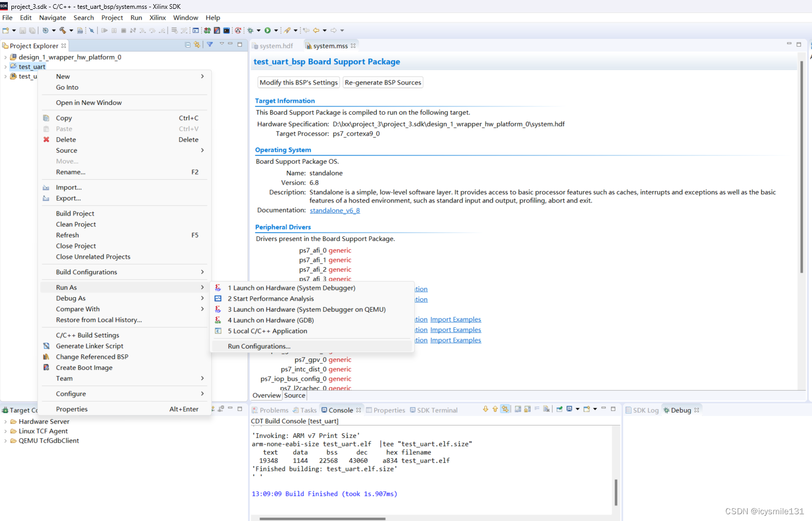The height and width of the screenshot is (521, 812).
Task: Open the standalone_v6_8 documentation link
Action: [335, 210]
